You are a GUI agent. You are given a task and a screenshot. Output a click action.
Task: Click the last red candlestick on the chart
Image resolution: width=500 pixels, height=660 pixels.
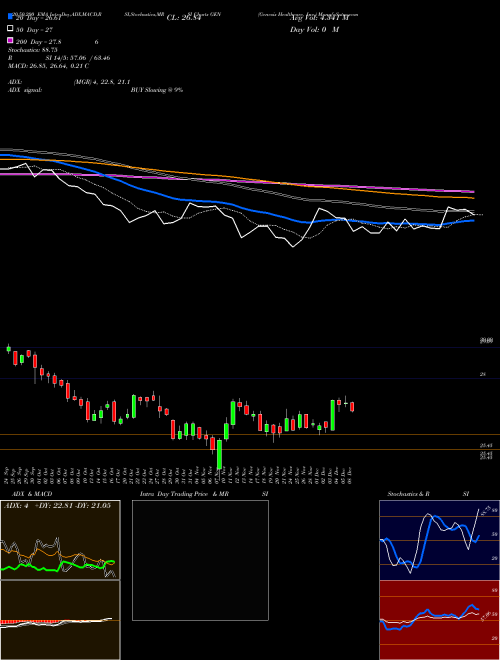pos(352,407)
